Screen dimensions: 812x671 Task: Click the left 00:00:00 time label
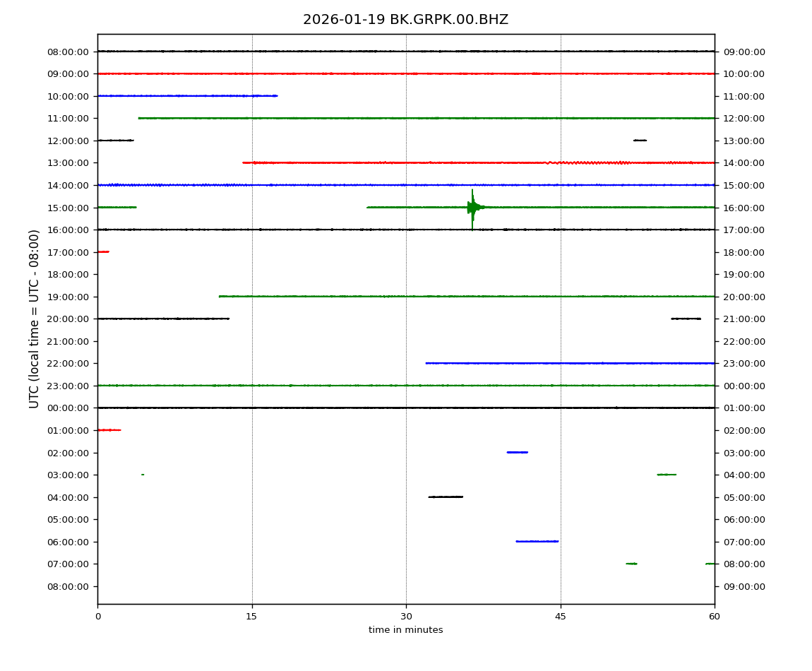pos(69,408)
